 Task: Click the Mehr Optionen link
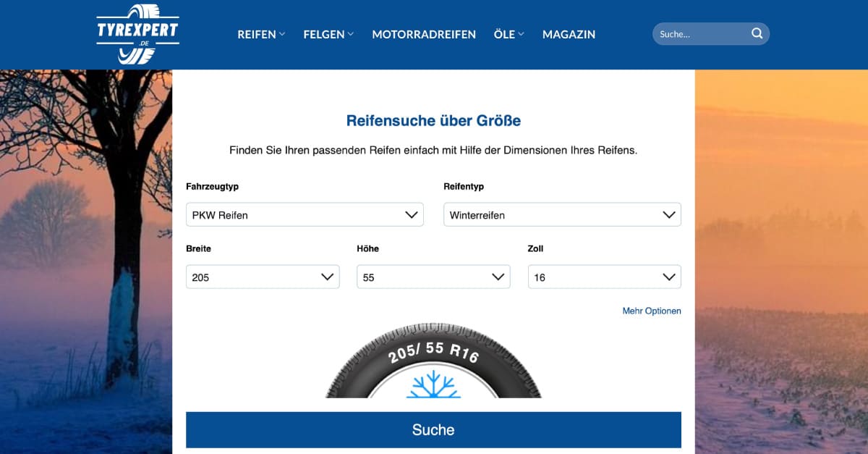coord(652,311)
